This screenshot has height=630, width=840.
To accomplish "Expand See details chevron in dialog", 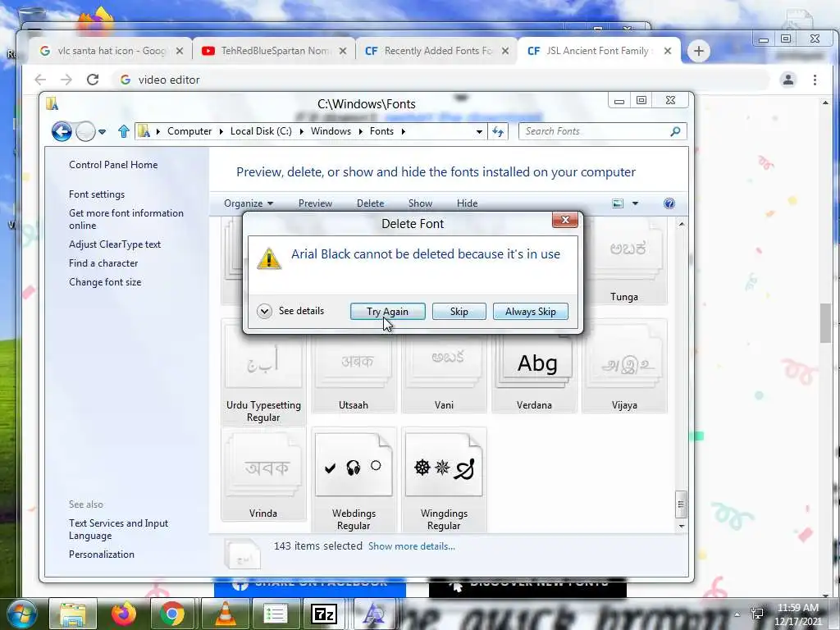I will [264, 311].
